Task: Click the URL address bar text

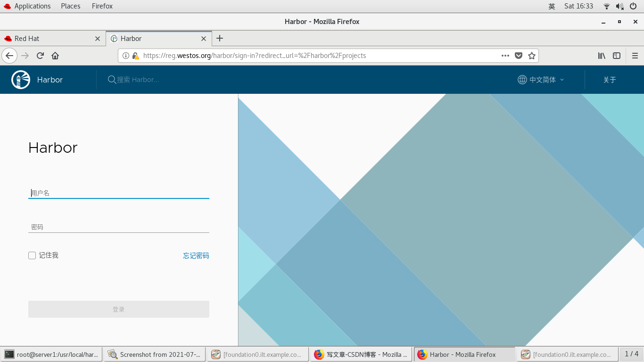Action: click(255, 56)
